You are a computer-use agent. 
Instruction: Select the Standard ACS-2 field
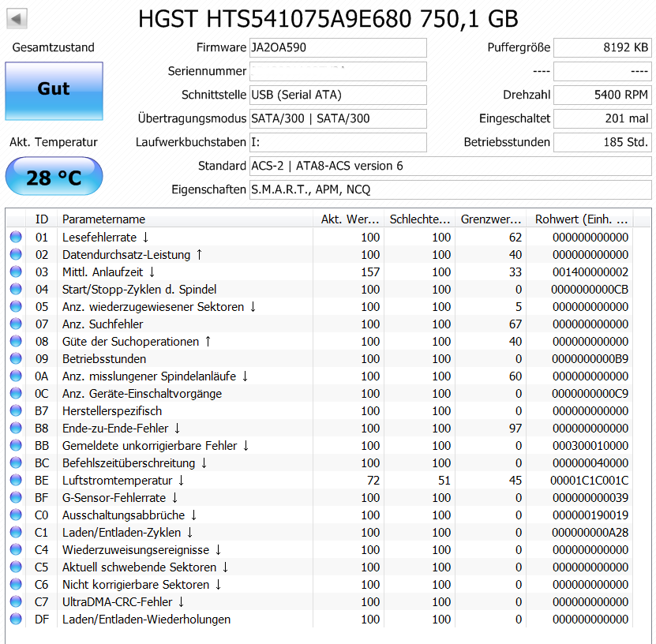pyautogui.click(x=451, y=166)
